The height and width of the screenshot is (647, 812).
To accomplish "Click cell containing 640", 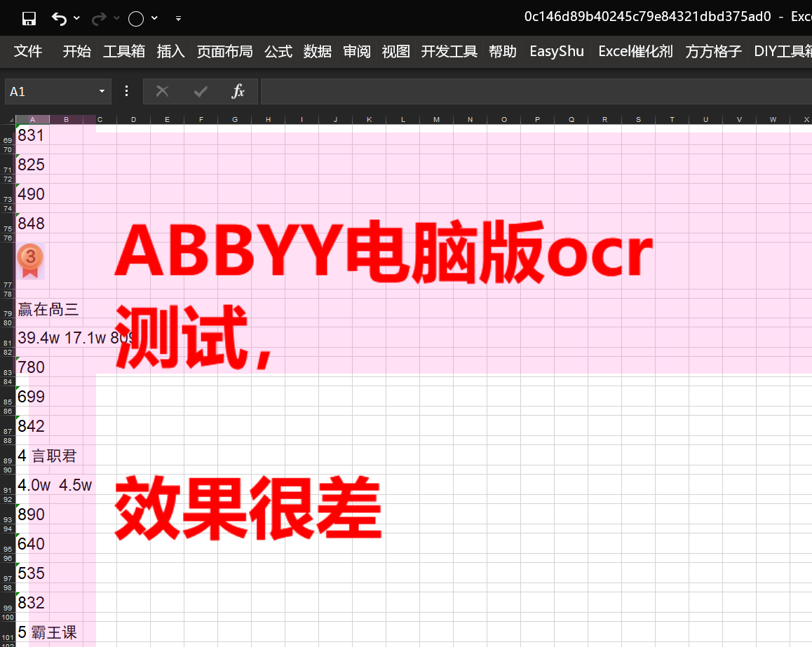I will click(33, 543).
